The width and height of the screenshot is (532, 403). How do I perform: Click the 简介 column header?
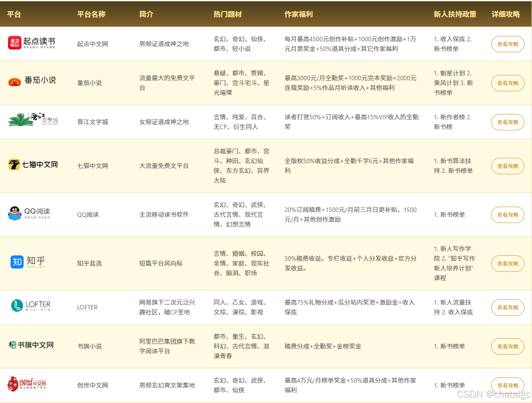[x=146, y=14]
